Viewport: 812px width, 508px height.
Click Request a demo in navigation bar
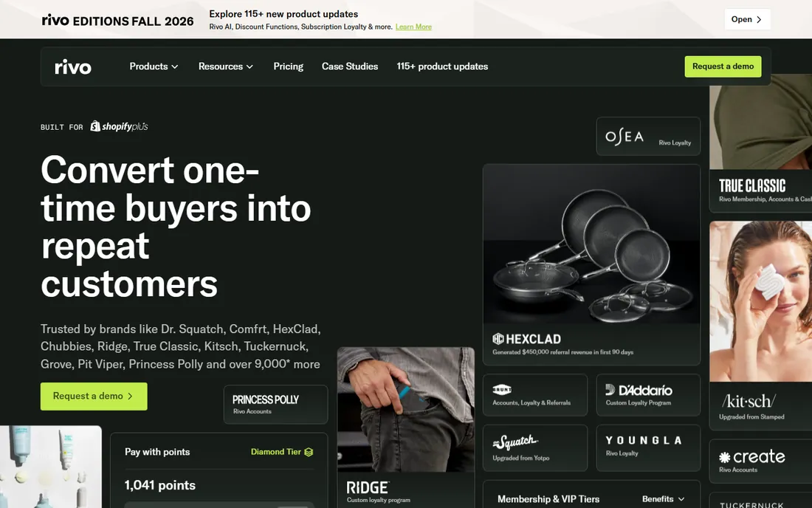[x=723, y=66]
